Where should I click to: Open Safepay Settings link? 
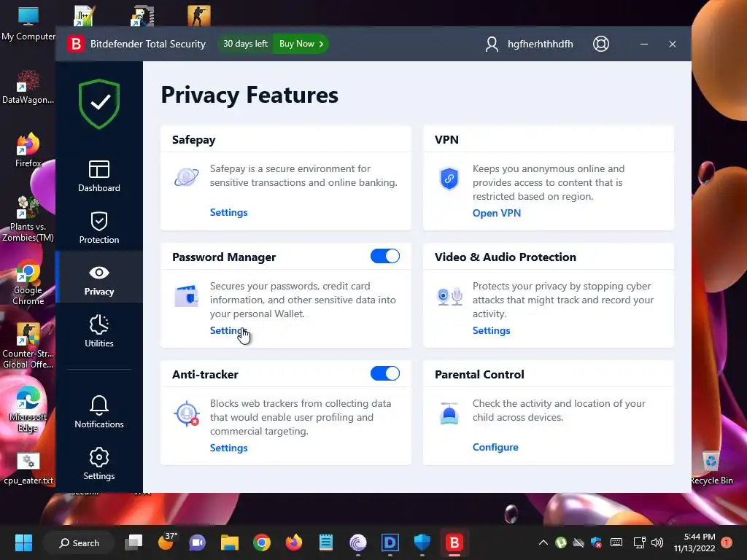pos(228,212)
